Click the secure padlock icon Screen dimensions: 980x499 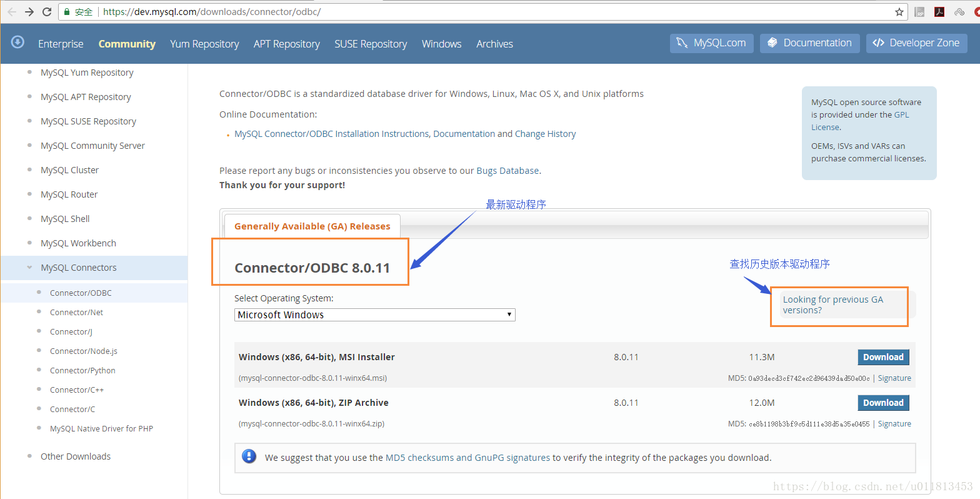click(x=67, y=12)
